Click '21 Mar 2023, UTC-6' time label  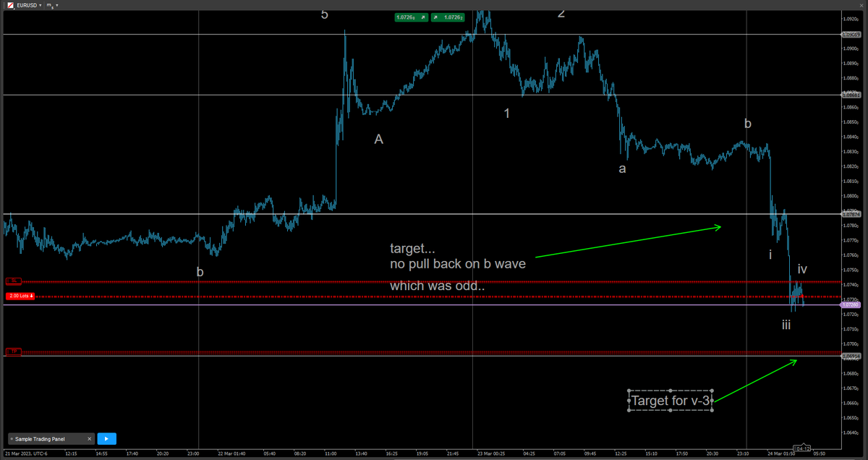25,453
